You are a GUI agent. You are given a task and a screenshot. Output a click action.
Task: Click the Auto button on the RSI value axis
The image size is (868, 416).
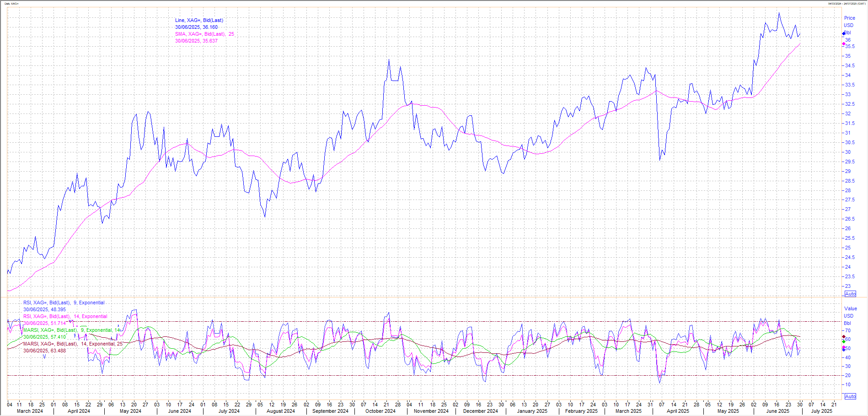click(x=850, y=396)
